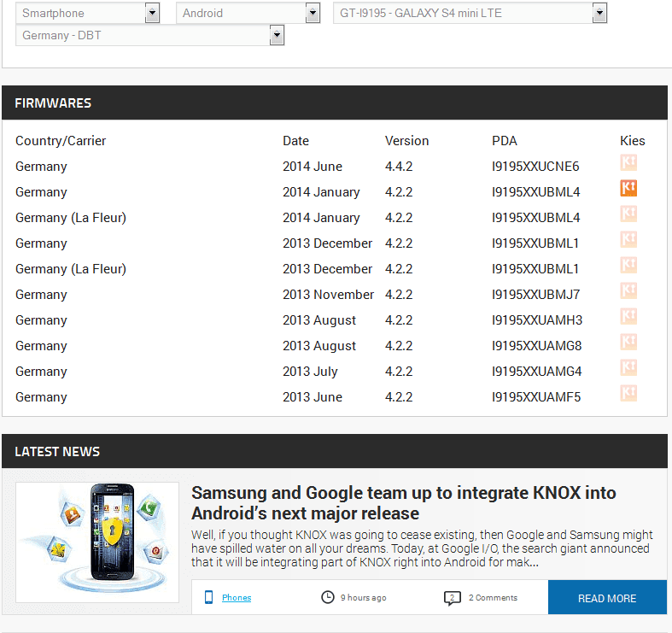The height and width of the screenshot is (633, 672).
Task: Select I9195XXUAMG8 firmware PDA entry
Action: [536, 346]
